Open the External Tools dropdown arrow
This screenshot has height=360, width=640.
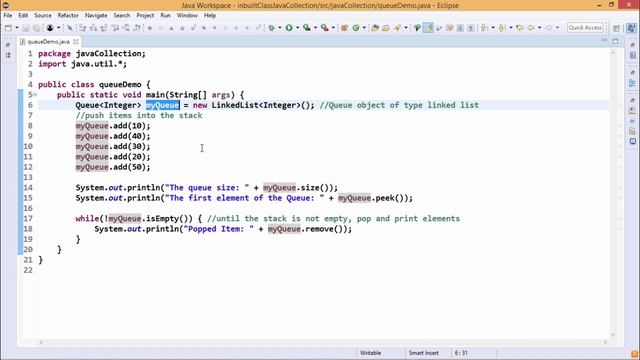click(333, 28)
